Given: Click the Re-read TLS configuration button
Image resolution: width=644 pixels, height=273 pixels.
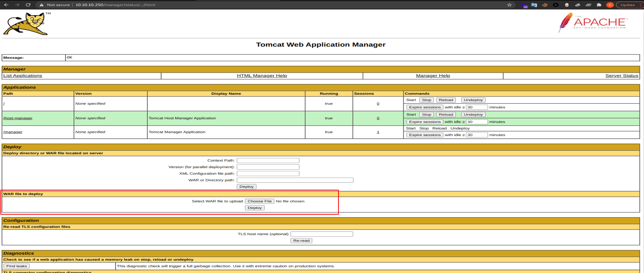Looking at the screenshot, I should 301,240.
